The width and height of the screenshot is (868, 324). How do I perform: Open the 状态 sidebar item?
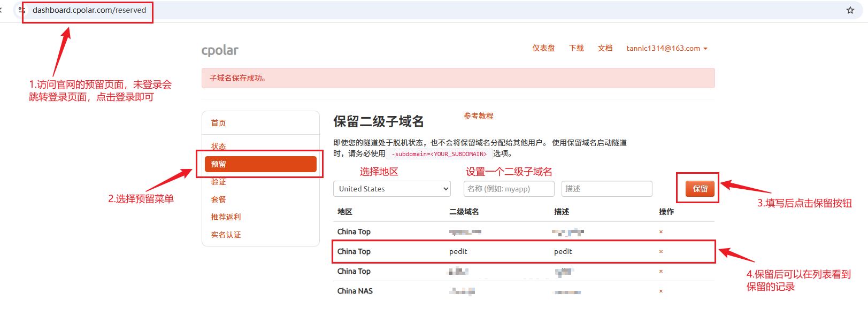218,146
